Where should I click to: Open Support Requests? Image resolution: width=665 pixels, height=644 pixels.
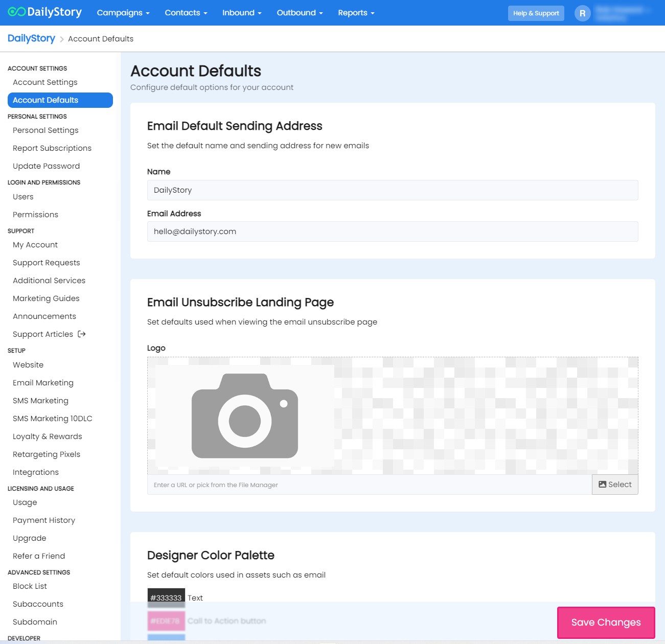point(47,263)
